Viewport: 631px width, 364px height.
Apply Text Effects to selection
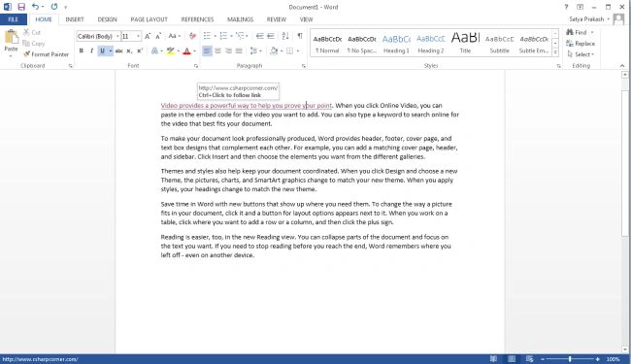(154, 50)
